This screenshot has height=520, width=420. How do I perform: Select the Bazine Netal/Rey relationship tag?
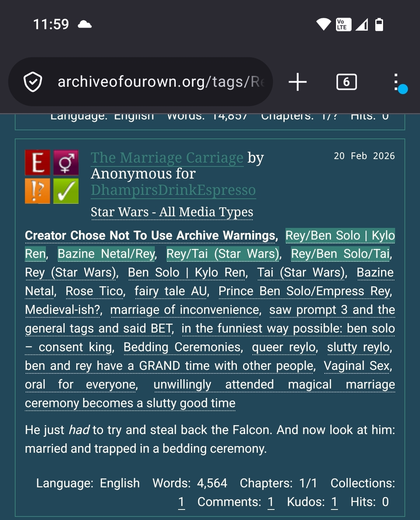pos(107,254)
